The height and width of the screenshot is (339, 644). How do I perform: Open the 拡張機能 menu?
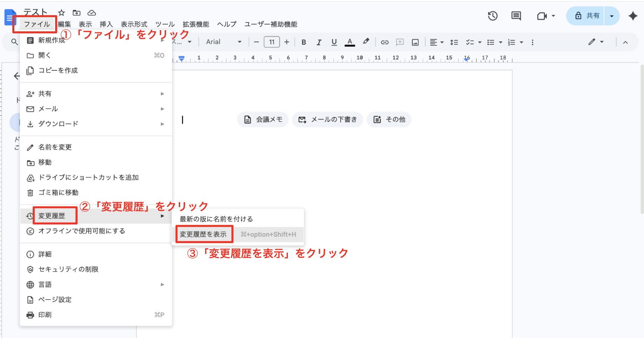click(196, 24)
